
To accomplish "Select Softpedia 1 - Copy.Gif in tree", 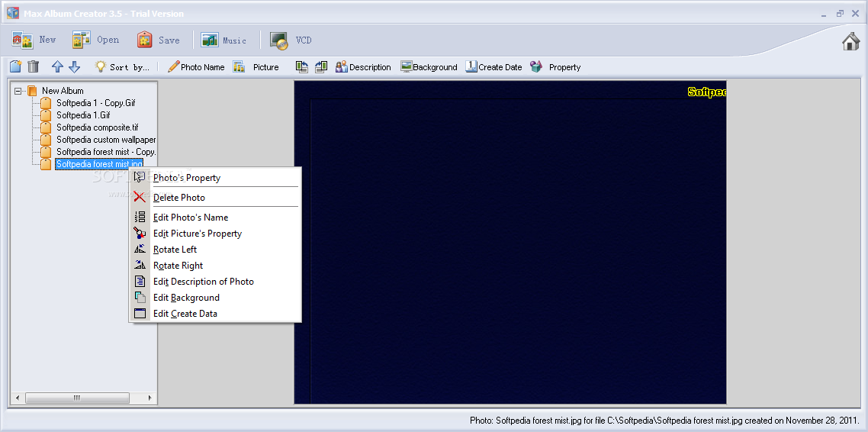I will [96, 103].
